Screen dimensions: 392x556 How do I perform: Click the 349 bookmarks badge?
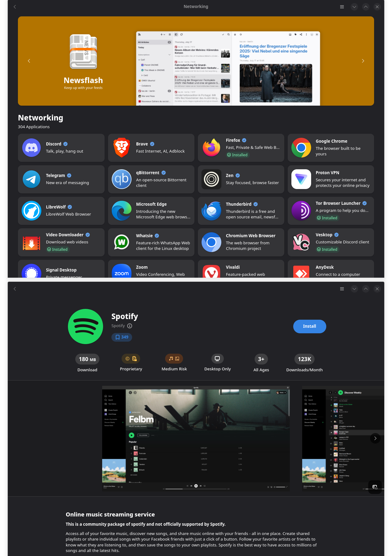pyautogui.click(x=122, y=337)
